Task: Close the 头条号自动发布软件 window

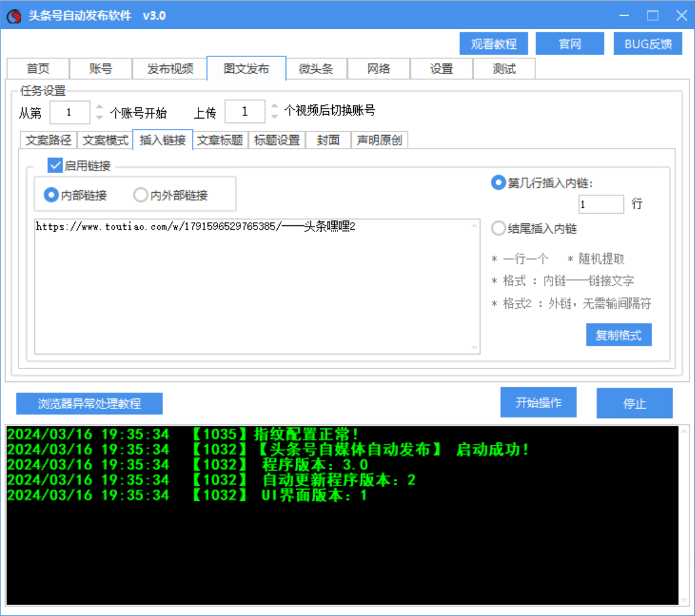Action: pyautogui.click(x=682, y=15)
